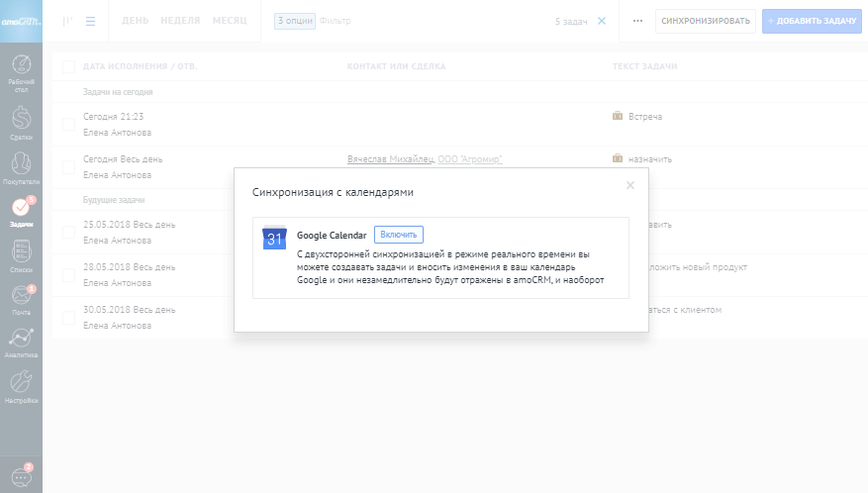Toggle select-all checkbox in table header
Viewport: 868px width, 493px height.
pyautogui.click(x=68, y=66)
